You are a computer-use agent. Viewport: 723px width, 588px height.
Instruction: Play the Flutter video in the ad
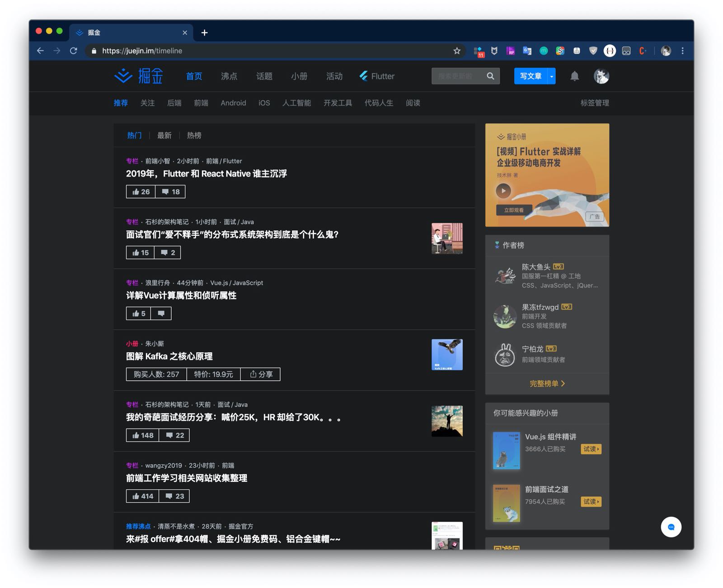(x=503, y=191)
